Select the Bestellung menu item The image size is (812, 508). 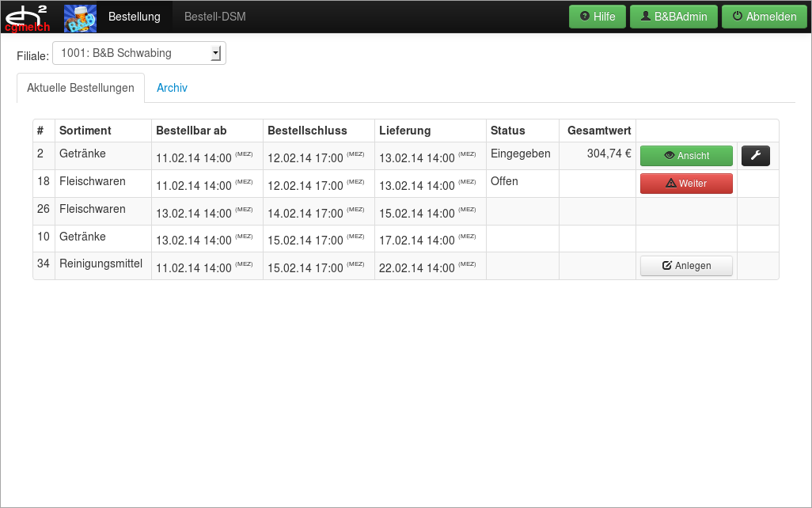[134, 17]
